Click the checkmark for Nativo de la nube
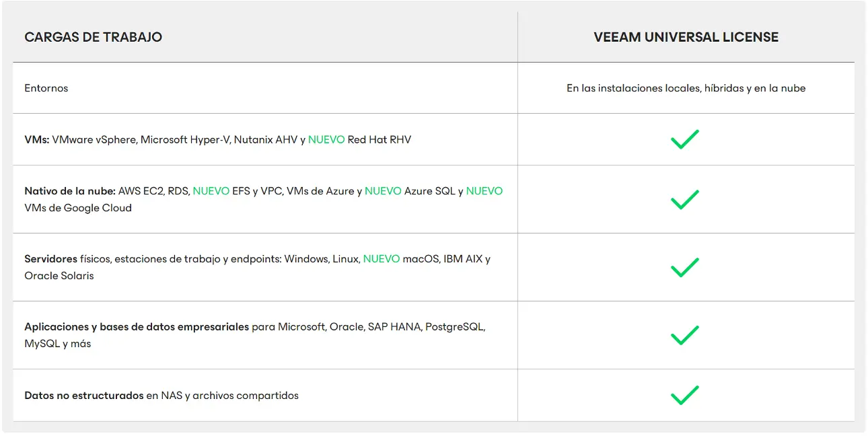Viewport: 868px width, 436px height. (685, 199)
